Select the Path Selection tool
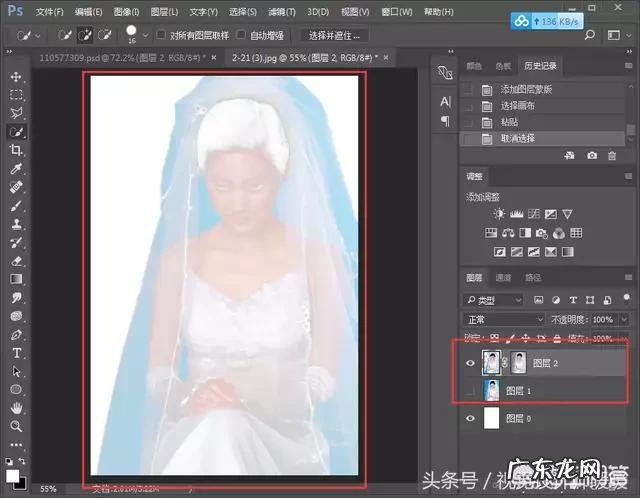This screenshot has width=640, height=498. (16, 371)
